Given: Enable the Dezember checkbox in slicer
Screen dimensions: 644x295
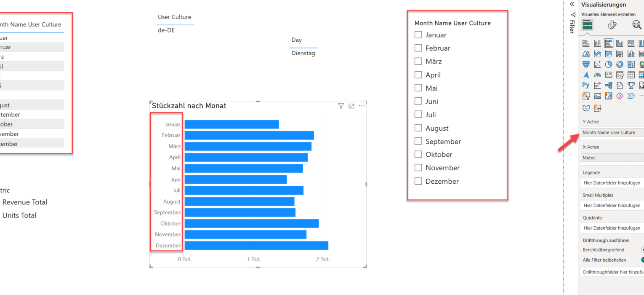Looking at the screenshot, I should coord(418,181).
